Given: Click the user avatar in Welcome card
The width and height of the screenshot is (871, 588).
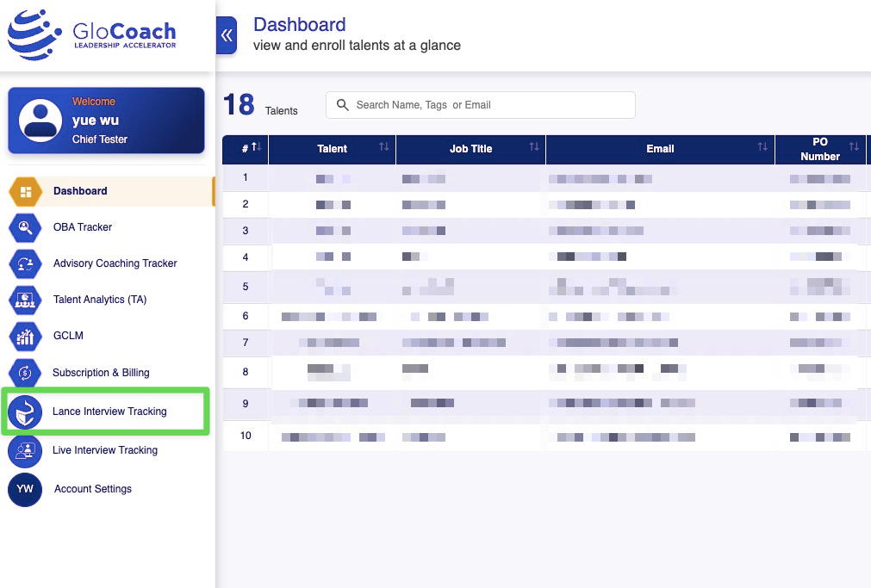Looking at the screenshot, I should [x=40, y=121].
